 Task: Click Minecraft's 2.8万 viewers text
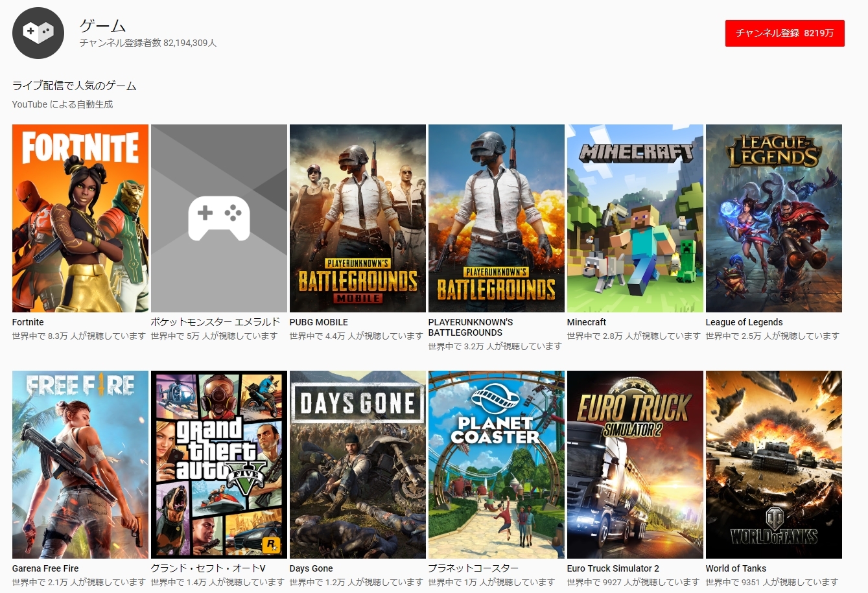click(x=633, y=336)
